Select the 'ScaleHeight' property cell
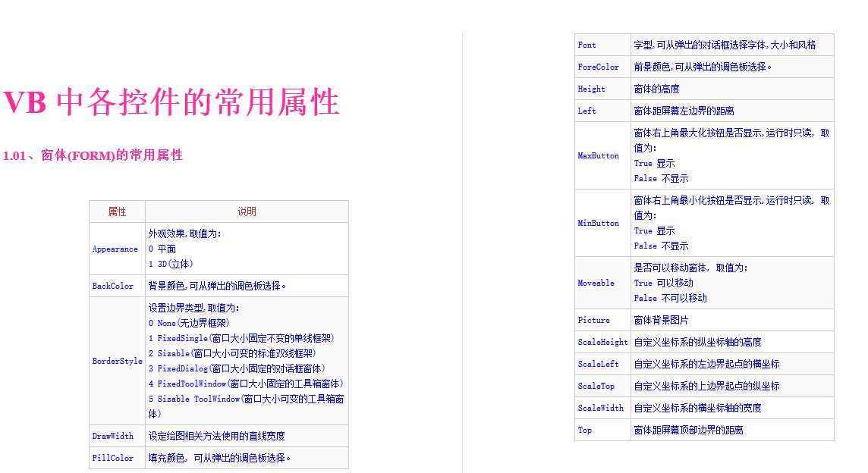 click(x=603, y=342)
